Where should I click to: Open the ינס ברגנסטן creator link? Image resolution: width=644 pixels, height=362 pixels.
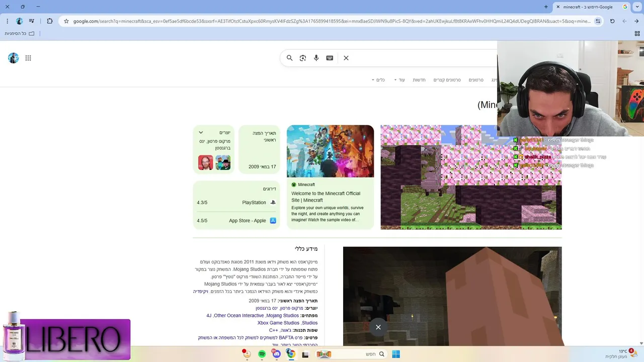pyautogui.click(x=266, y=308)
